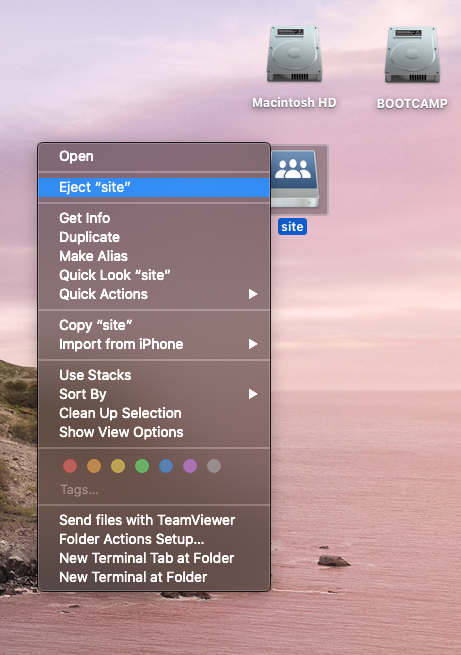
Task: Click the site network volume icon
Action: 296,179
